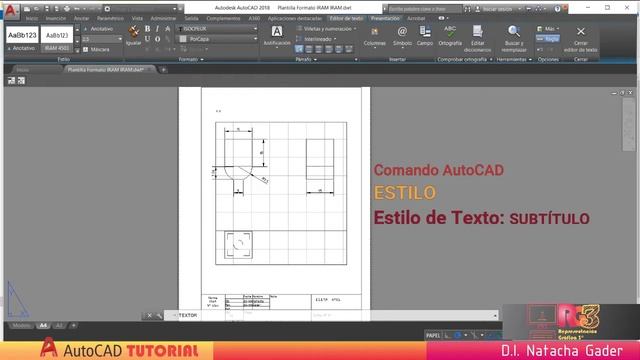Select the first paragraph alignment icon
The height and width of the screenshot is (360, 640).
pyautogui.click(x=299, y=49)
